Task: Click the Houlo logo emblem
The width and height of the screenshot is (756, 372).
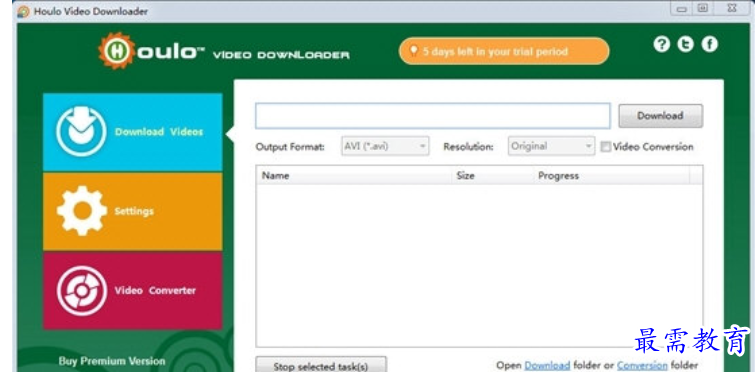Action: (x=117, y=51)
